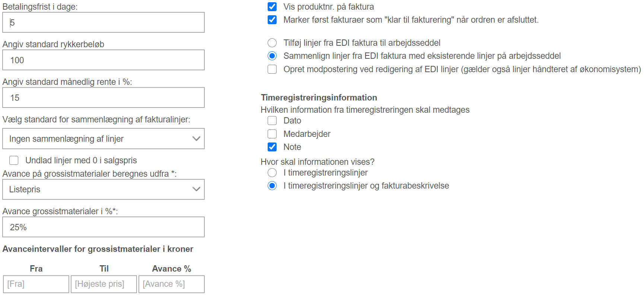Image resolution: width=644 pixels, height=295 pixels.
Task: Uncheck the Note checkbox
Action: click(x=272, y=147)
